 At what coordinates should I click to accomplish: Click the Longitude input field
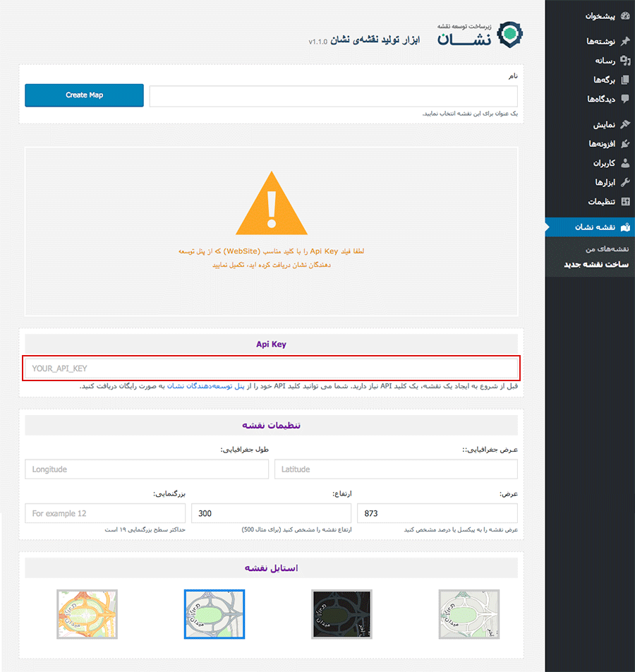pyautogui.click(x=147, y=469)
